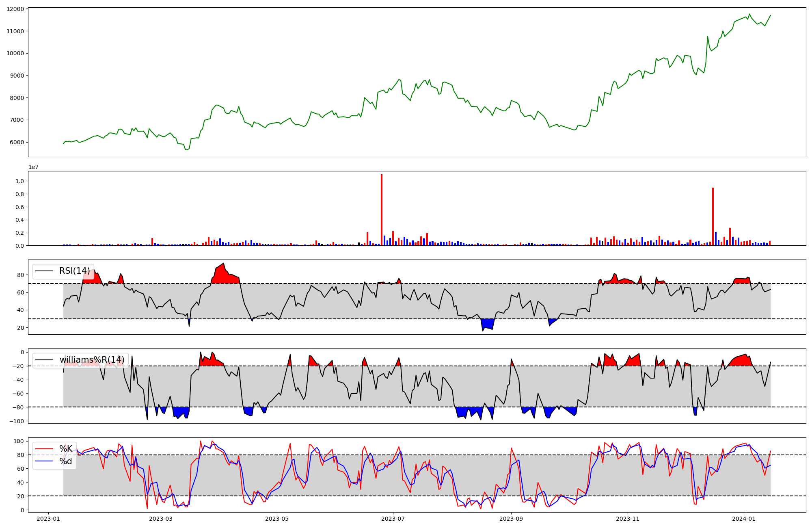812x528 pixels.
Task: Click the 0.8 tick on volume axis
Action: coord(19,194)
